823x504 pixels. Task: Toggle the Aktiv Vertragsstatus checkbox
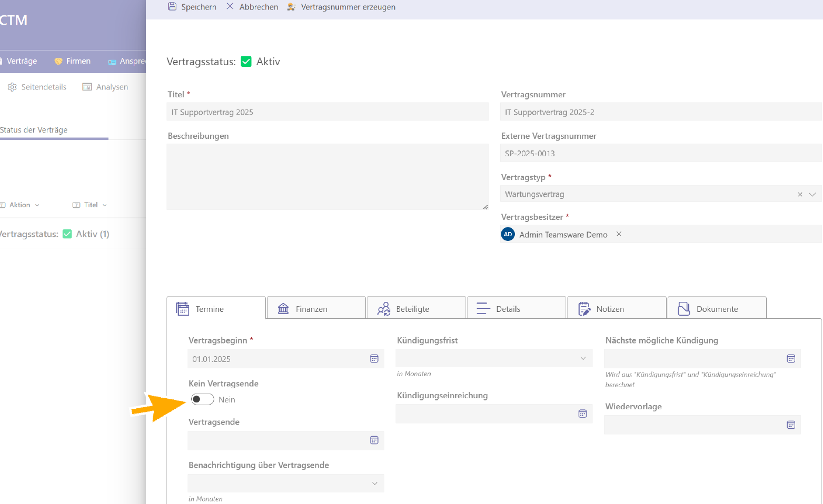pos(246,62)
